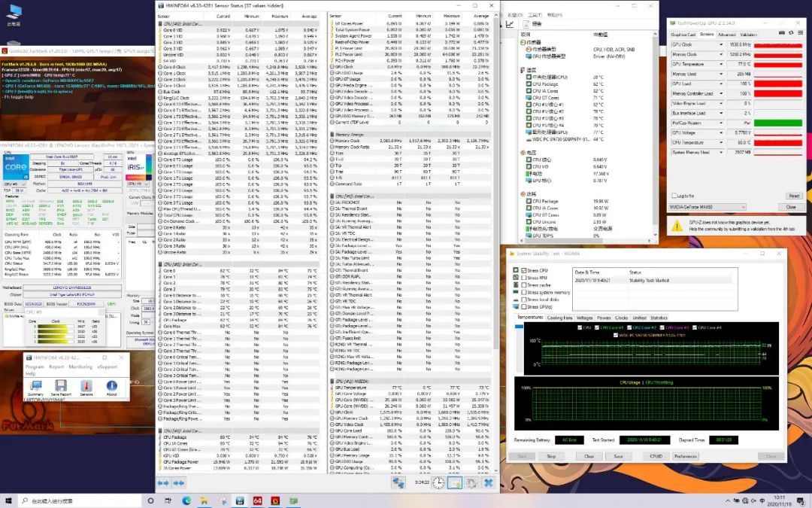Click the Preferences button in AIDA64
The image size is (812, 508).
pyautogui.click(x=685, y=456)
